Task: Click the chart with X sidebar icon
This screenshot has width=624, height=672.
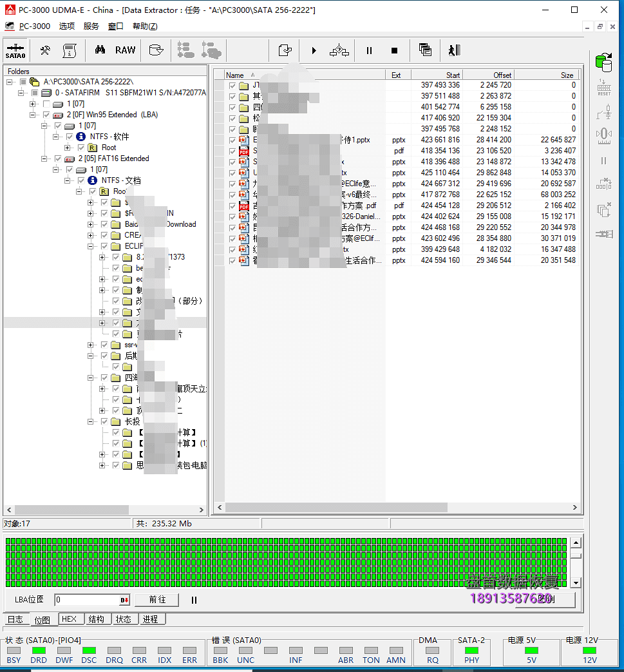Action: (604, 184)
